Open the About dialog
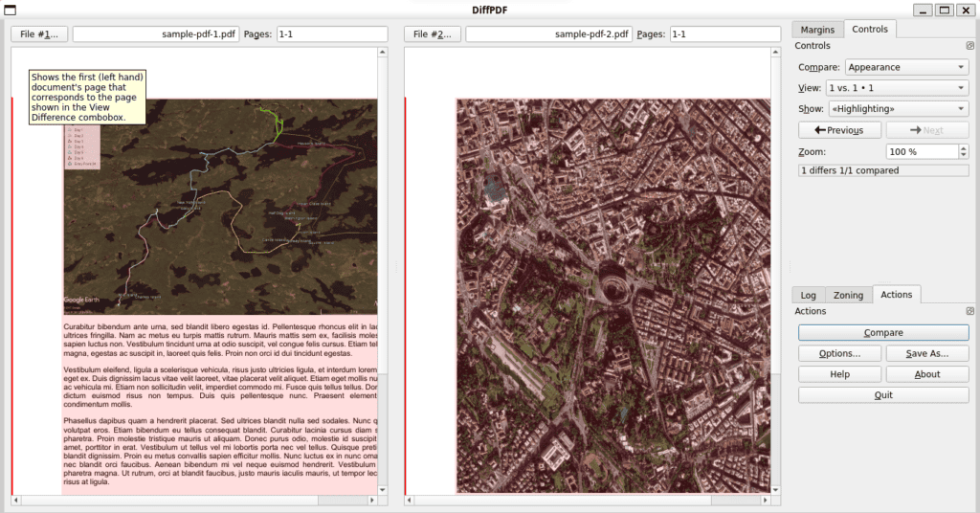This screenshot has height=513, width=980. (926, 374)
